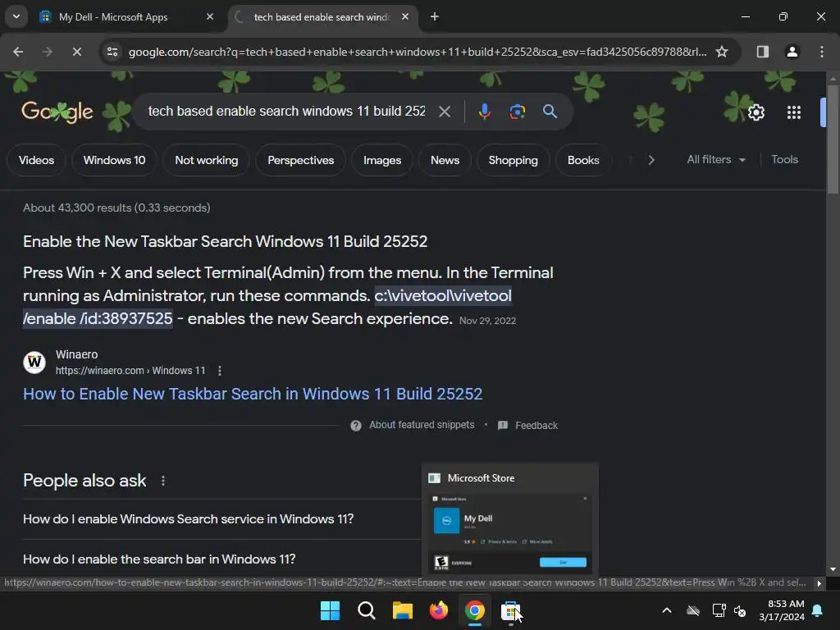The image size is (840, 630).
Task: Show more filter chips with arrow
Action: coord(651,160)
